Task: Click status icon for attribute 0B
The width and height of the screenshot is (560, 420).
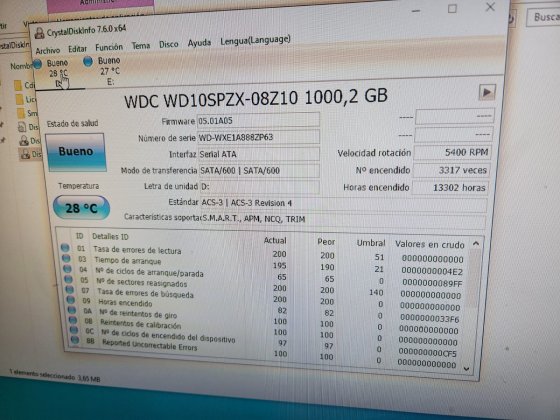Action: (x=73, y=320)
